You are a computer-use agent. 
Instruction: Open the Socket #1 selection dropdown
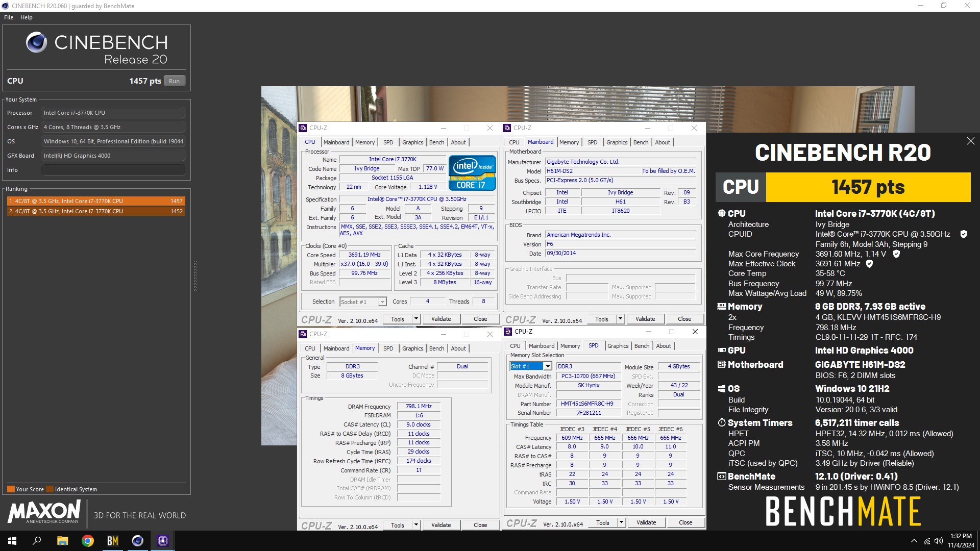[382, 302]
